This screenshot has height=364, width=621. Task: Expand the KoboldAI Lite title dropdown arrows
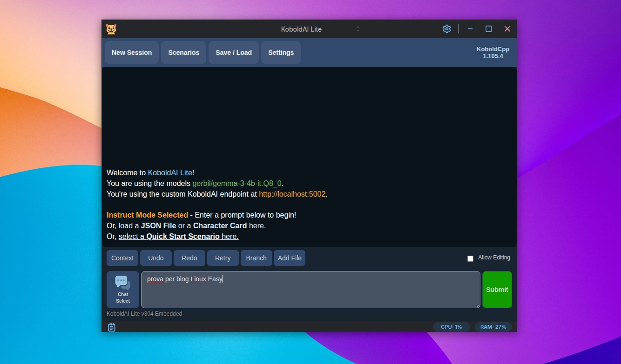[358, 29]
